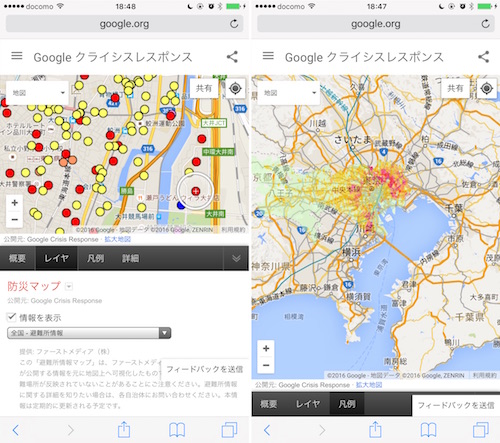Collapse panel with double chevron in tab bar
500x443 pixels.
[x=236, y=258]
